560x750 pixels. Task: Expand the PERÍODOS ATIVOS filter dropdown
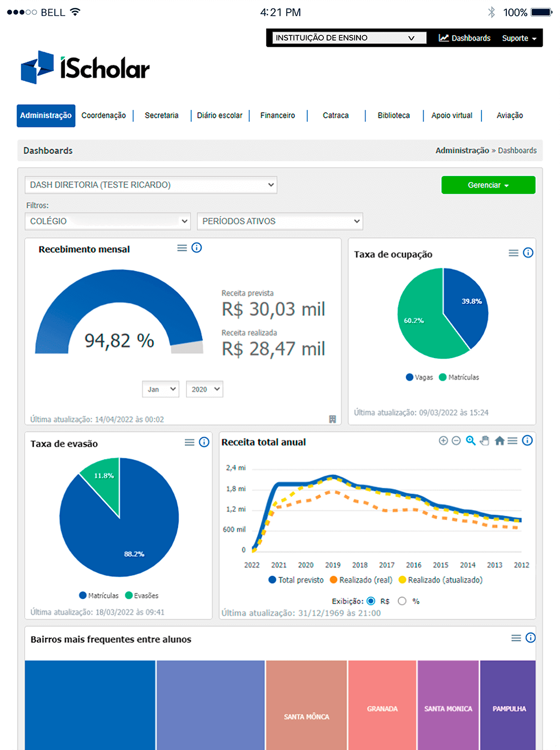click(280, 221)
